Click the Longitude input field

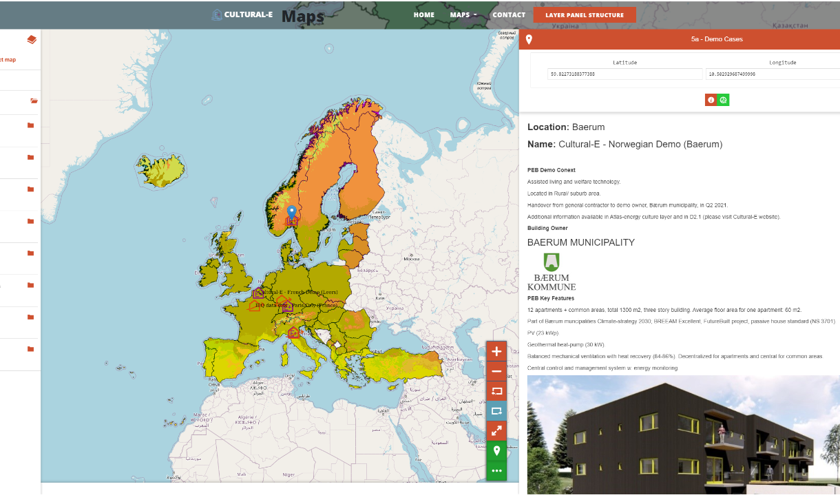[771, 74]
